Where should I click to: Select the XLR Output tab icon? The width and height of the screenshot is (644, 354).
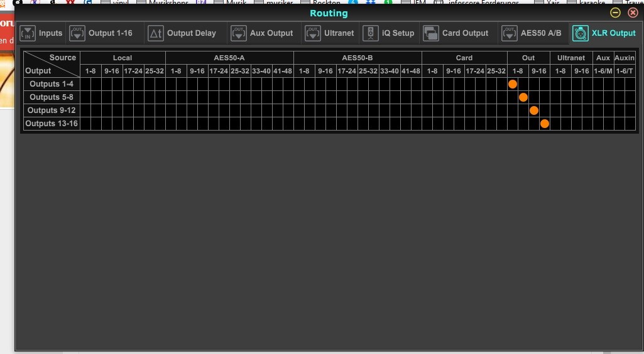[x=581, y=33]
